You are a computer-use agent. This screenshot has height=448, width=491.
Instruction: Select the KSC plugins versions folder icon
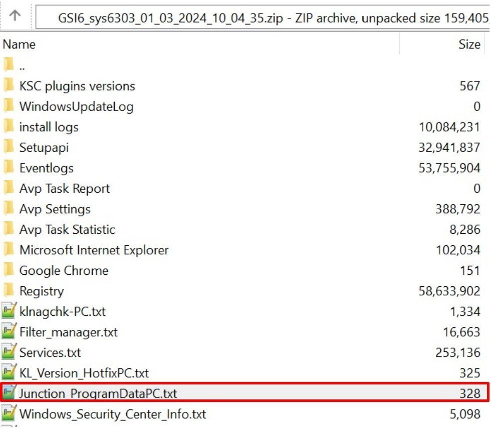click(x=9, y=85)
